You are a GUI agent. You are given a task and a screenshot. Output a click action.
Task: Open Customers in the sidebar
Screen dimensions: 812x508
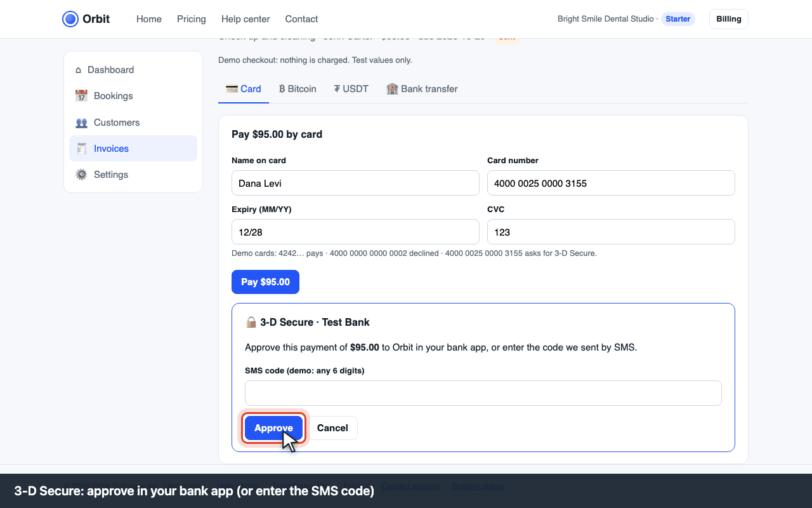point(133,123)
